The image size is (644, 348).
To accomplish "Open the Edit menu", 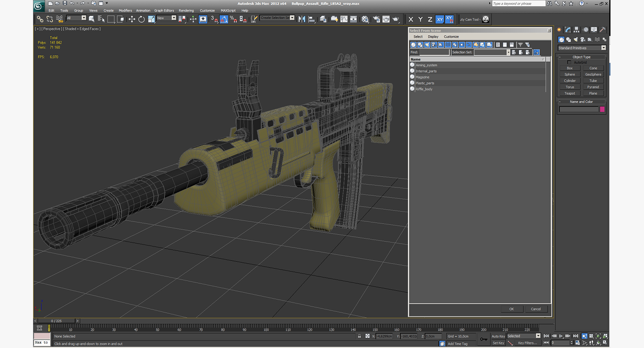I will pos(51,10).
